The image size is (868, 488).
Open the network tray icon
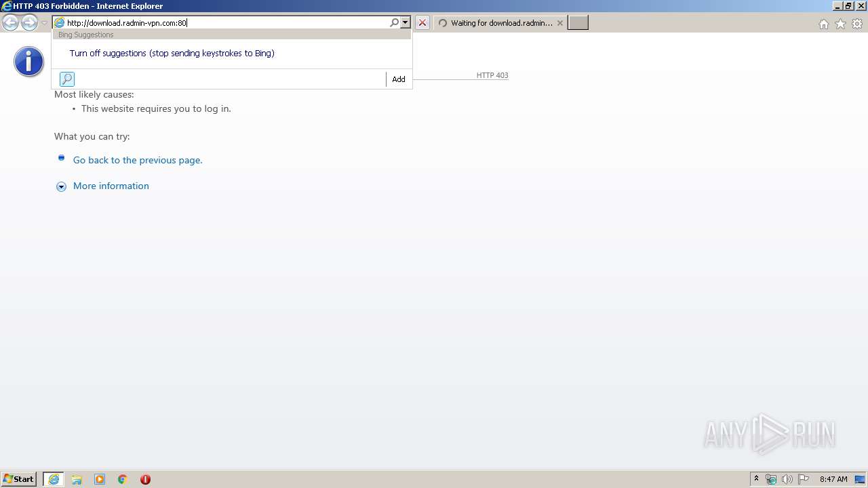click(771, 479)
